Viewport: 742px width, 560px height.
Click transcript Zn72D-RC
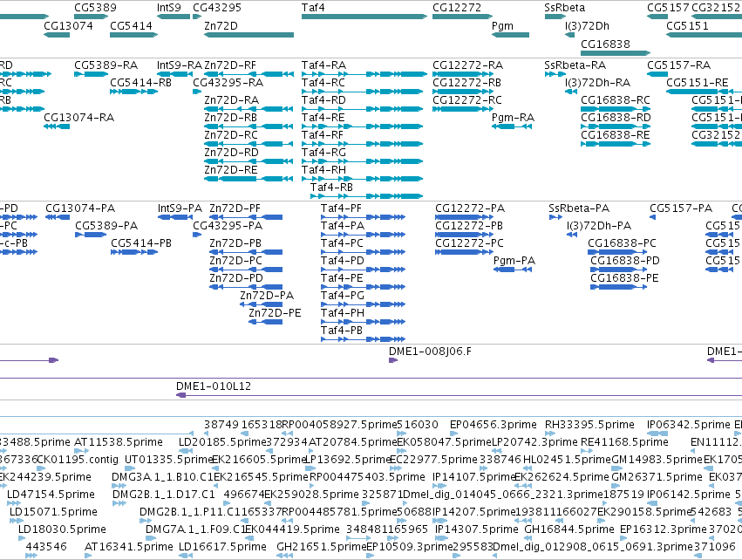(x=248, y=144)
